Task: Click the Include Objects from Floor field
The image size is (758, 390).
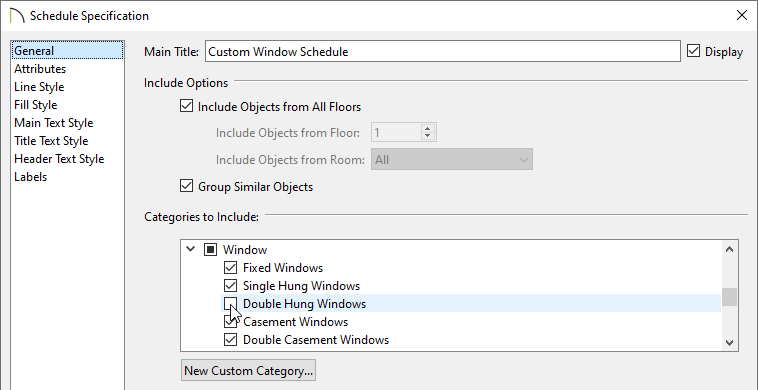Action: tap(396, 132)
